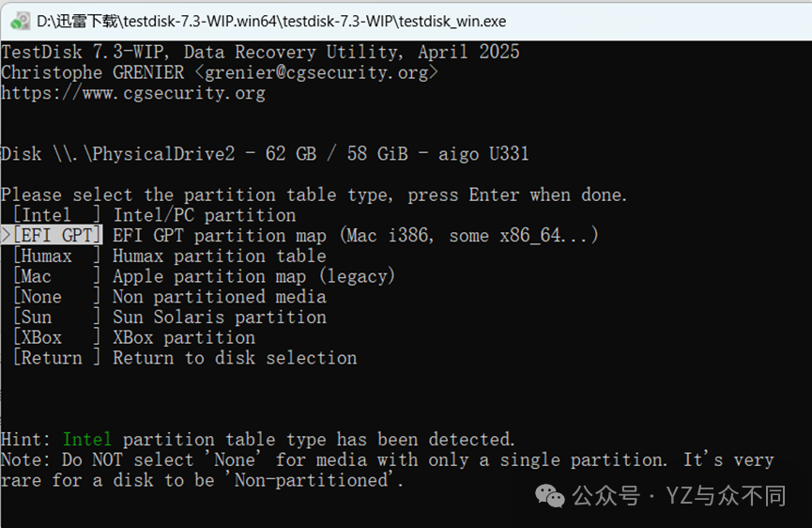Viewport: 812px width, 528px height.
Task: Click the selection arrow beside EFI GPT
Action: (6, 236)
